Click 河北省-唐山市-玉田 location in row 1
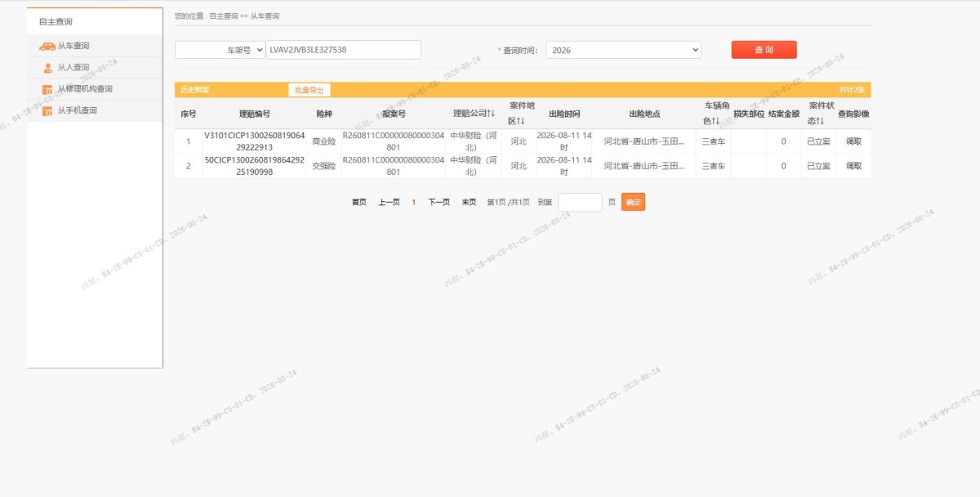The height and width of the screenshot is (497, 980). pyautogui.click(x=644, y=141)
